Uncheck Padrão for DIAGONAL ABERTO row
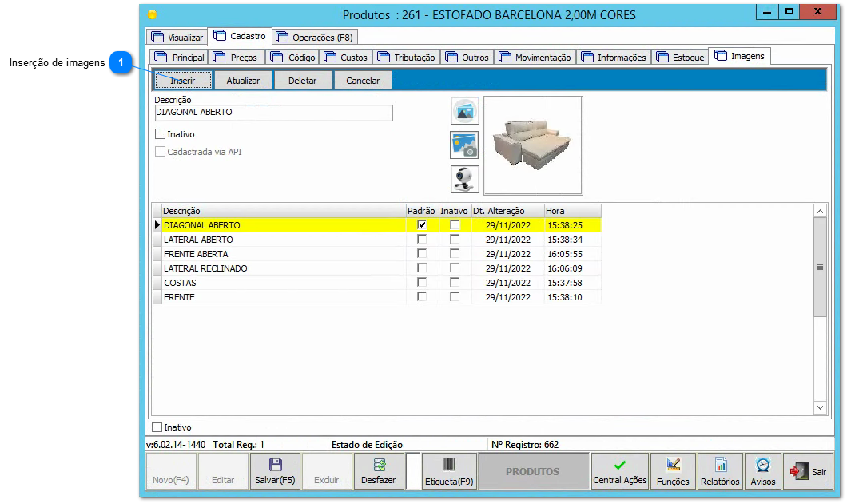This screenshot has width=847, height=504. [422, 224]
